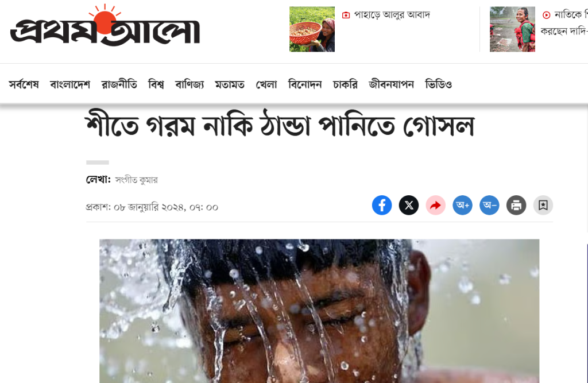Click the Prothom Alo logo
The width and height of the screenshot is (588, 383).
pos(105,25)
